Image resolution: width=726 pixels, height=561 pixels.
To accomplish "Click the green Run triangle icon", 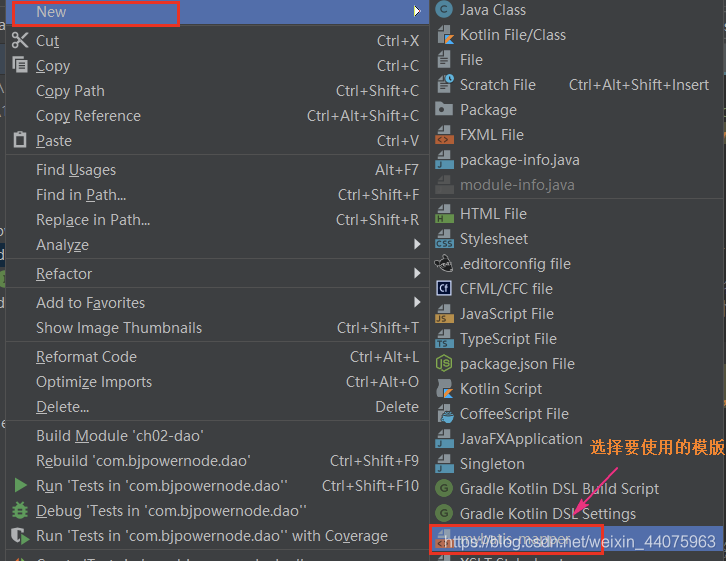I will (20, 486).
